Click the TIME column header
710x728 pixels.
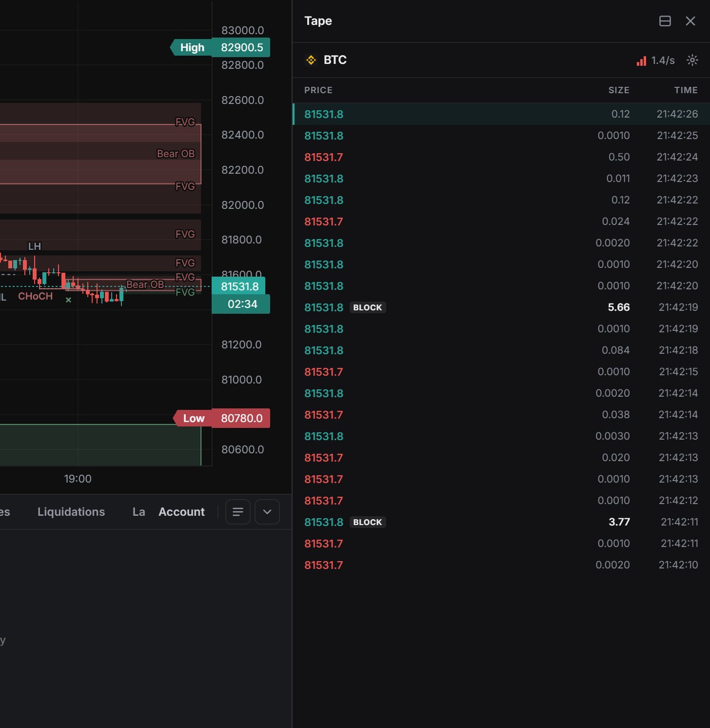pos(686,90)
